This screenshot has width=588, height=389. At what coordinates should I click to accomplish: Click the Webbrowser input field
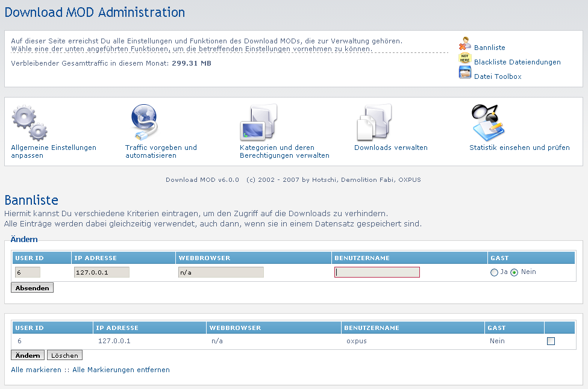(x=221, y=272)
